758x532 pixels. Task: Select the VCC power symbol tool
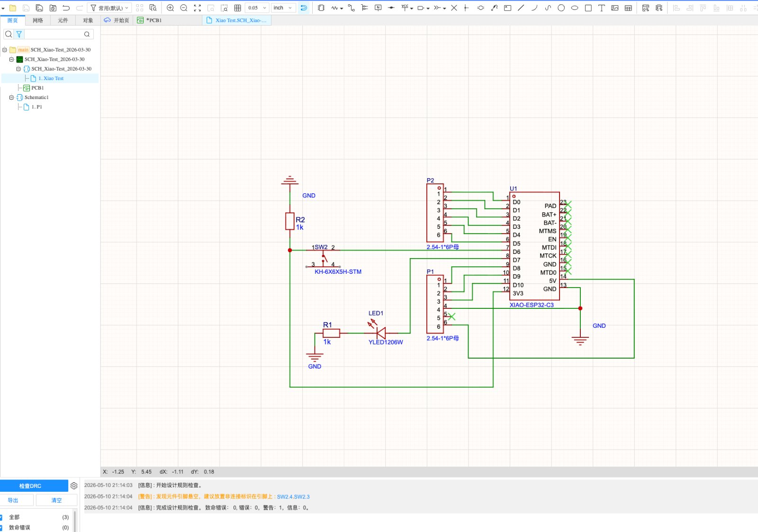click(x=405, y=8)
